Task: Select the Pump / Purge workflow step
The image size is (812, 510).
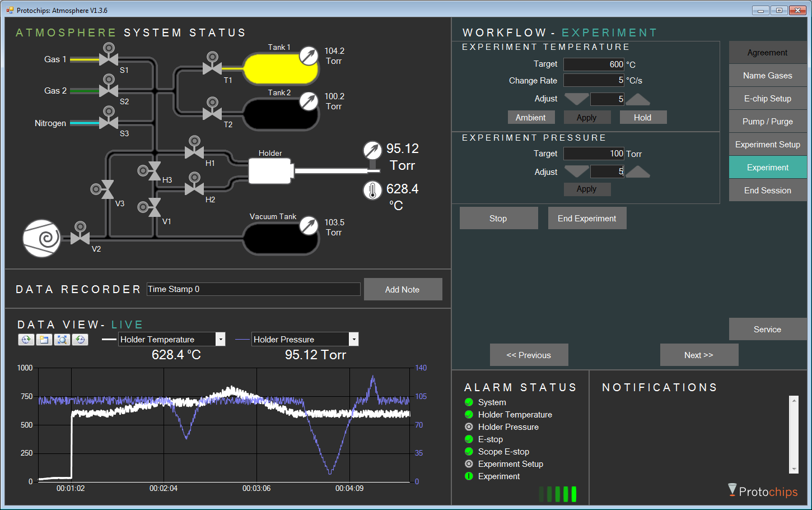Action: pyautogui.click(x=768, y=121)
